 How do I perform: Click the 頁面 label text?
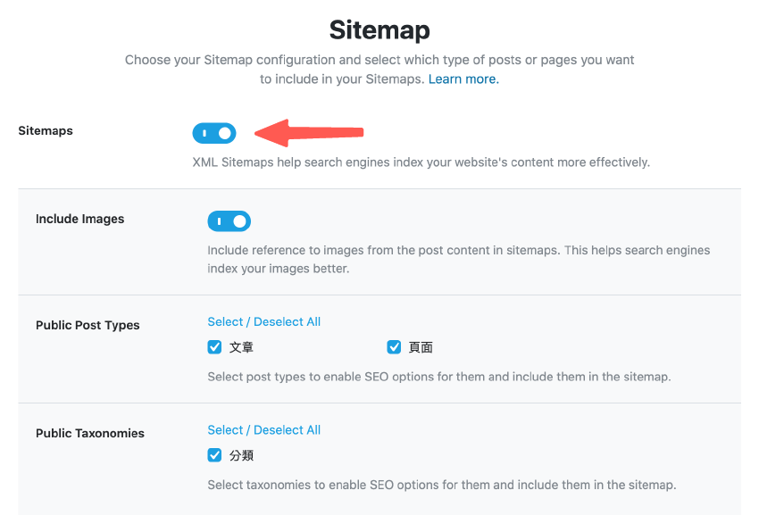pos(419,347)
